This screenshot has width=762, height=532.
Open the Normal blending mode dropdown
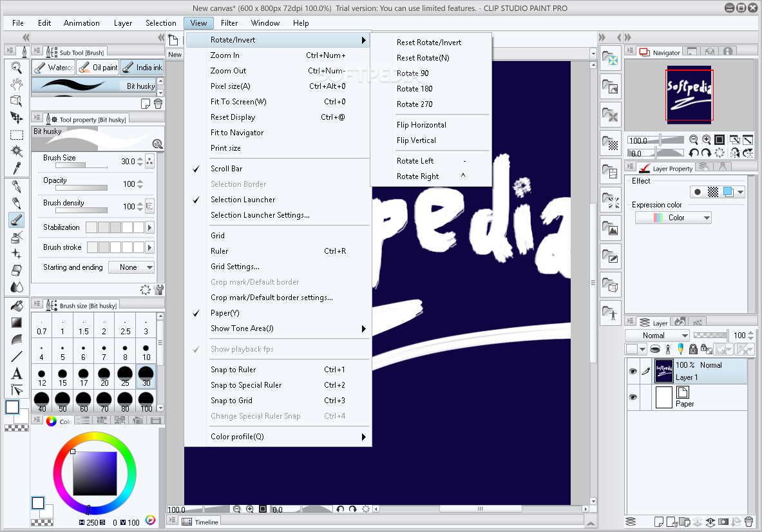[x=657, y=335]
